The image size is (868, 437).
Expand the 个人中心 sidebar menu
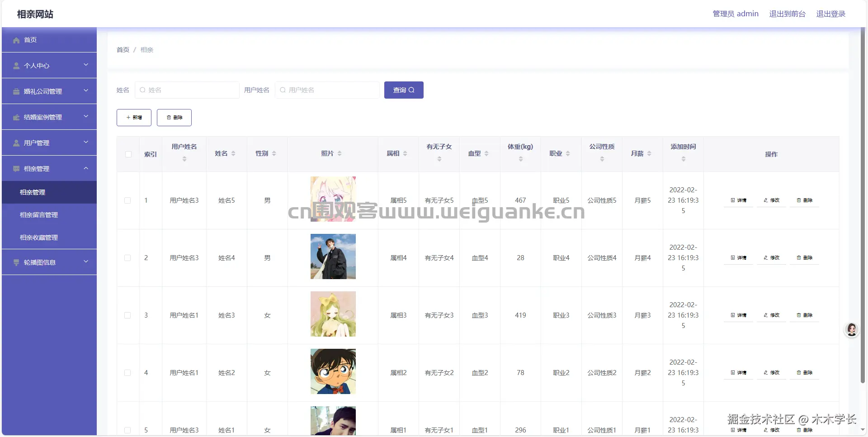pos(49,66)
